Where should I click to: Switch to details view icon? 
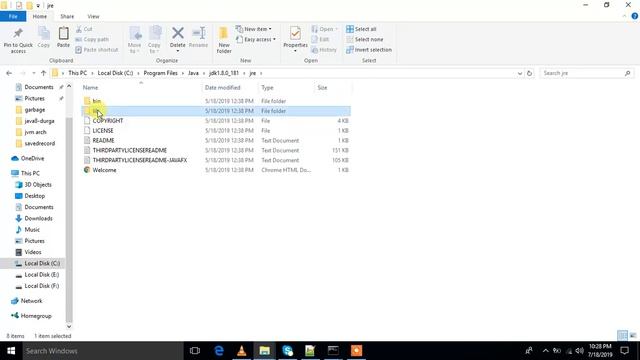point(622,336)
